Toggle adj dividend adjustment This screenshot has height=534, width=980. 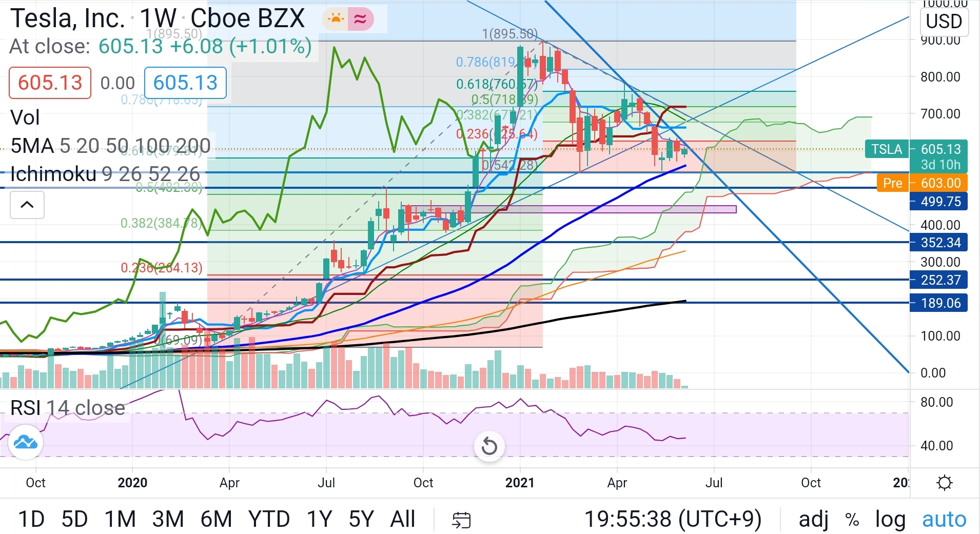click(814, 520)
